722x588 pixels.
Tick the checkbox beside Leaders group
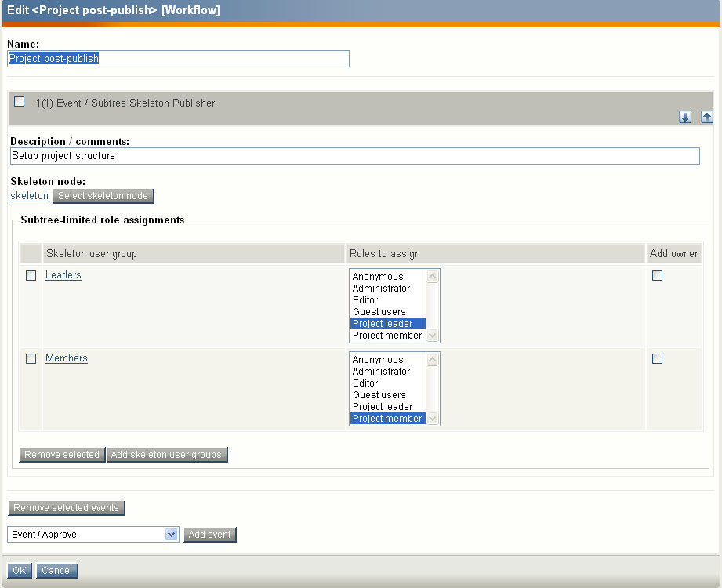31,276
